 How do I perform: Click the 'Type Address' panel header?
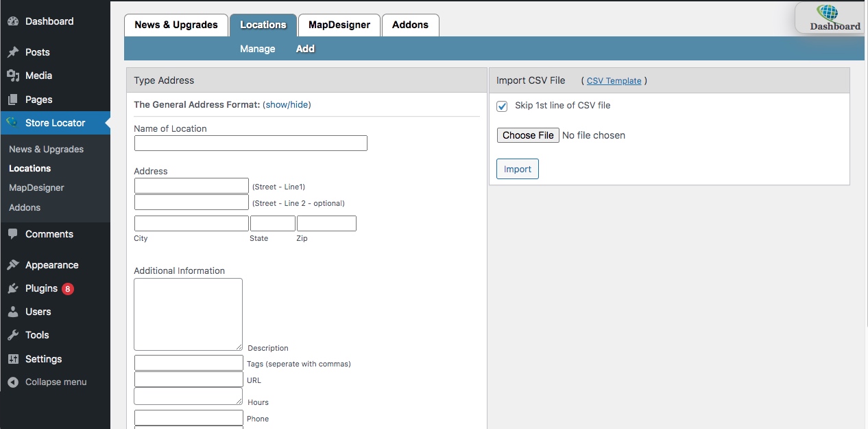pyautogui.click(x=306, y=80)
